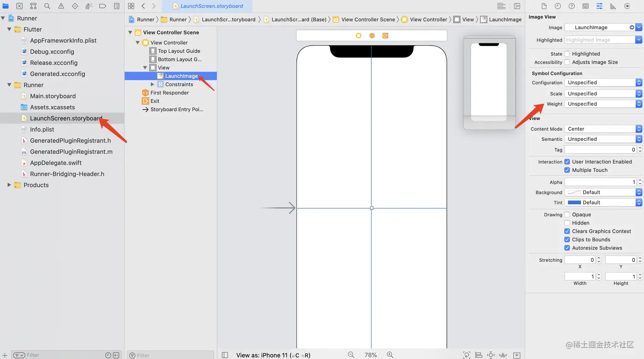This screenshot has height=359, width=644.
Task: Open the Content Mode dropdown
Action: click(603, 129)
